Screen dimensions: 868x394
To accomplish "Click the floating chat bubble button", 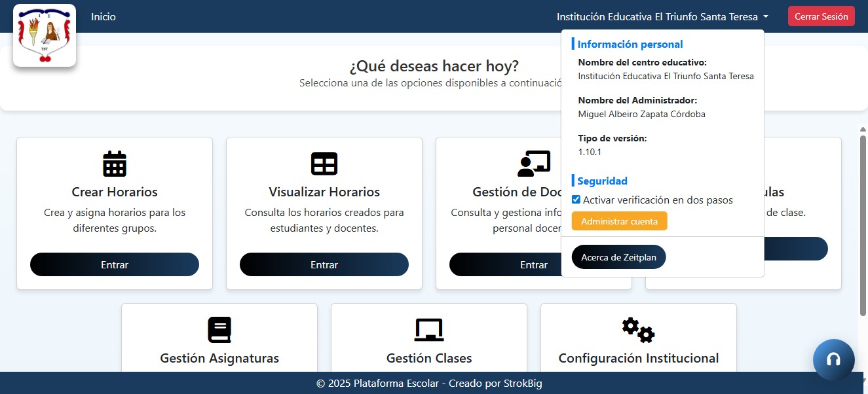I will [x=833, y=359].
